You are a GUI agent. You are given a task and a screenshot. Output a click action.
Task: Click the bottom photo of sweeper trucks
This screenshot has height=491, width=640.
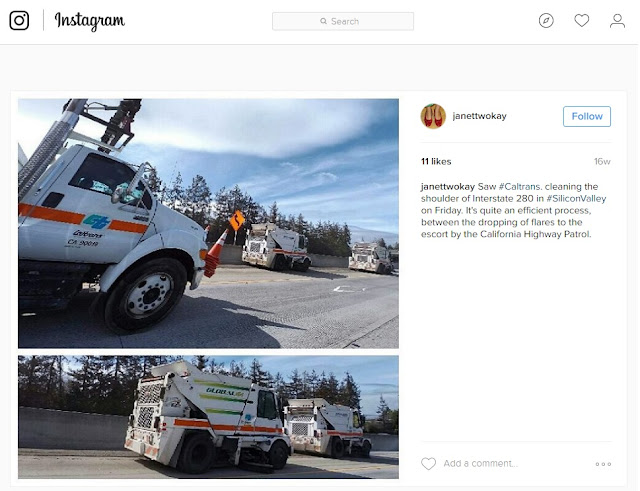point(208,417)
